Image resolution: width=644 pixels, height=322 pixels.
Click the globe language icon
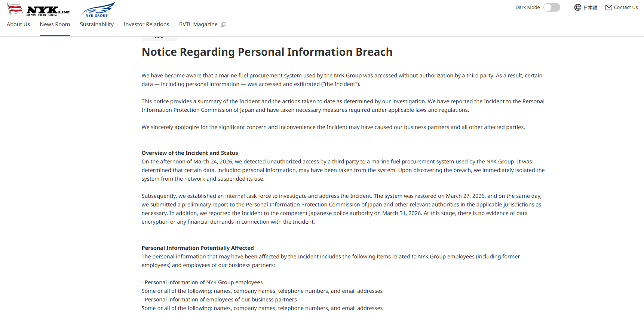(x=578, y=7)
